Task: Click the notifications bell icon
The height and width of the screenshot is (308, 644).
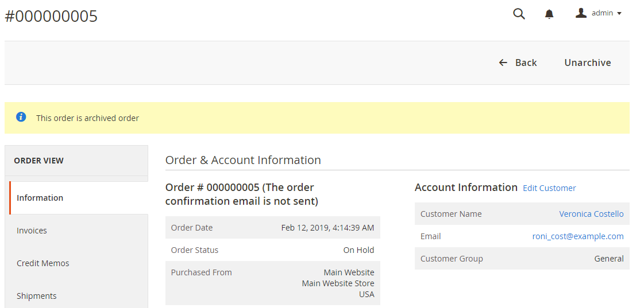Action: pyautogui.click(x=549, y=14)
